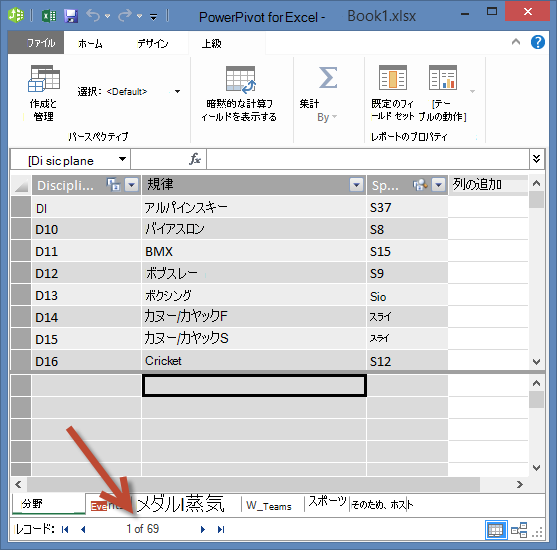The width and height of the screenshot is (557, 550).
Task: Open the W_Teams sheet tab
Action: (269, 506)
